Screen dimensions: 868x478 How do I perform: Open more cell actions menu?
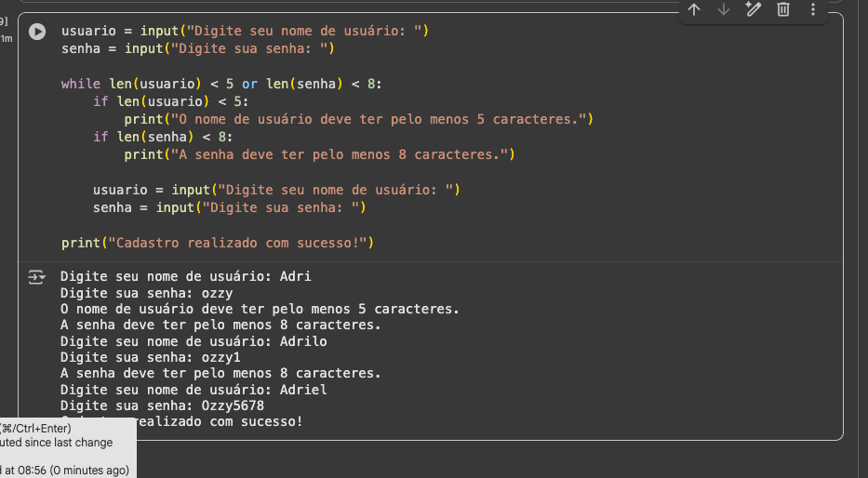(x=813, y=9)
